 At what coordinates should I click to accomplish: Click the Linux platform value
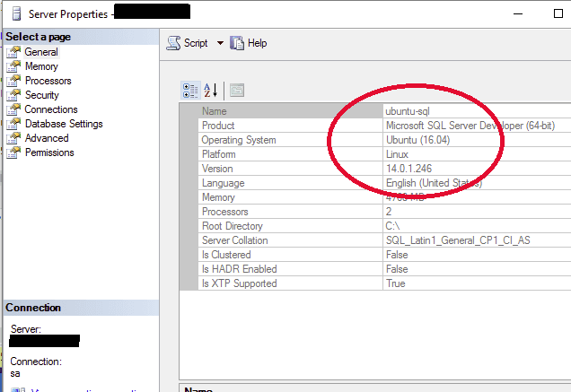[x=397, y=154]
